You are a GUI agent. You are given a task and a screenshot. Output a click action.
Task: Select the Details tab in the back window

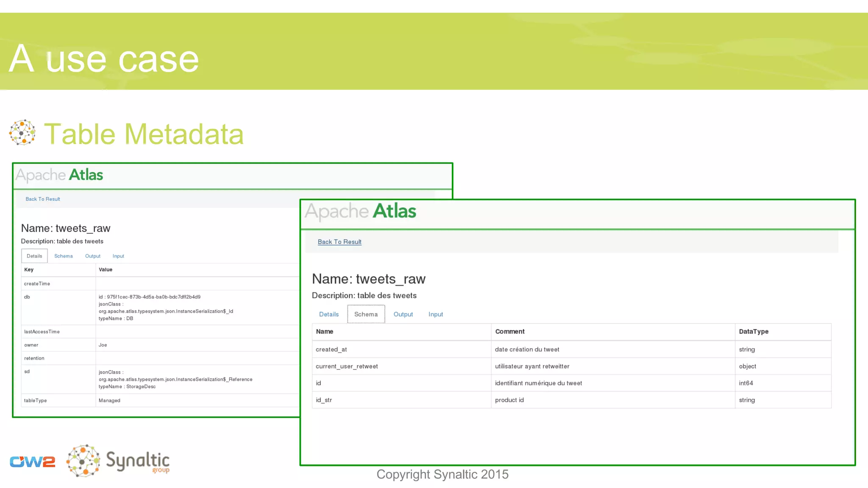click(34, 256)
